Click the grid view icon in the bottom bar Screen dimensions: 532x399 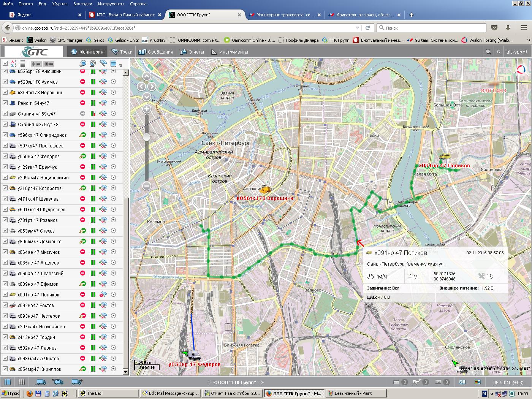click(22, 382)
